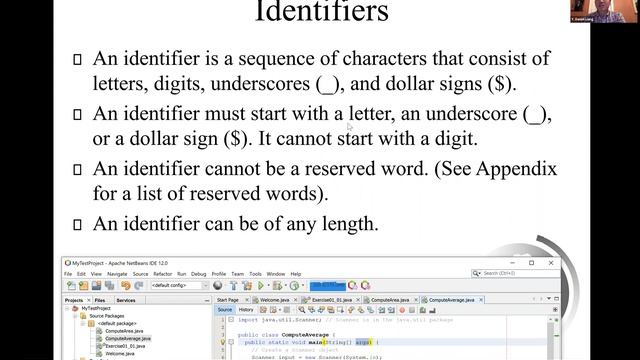Click the lightbulb hint on line 4
The width and height of the screenshot is (640, 360).
coord(222,342)
